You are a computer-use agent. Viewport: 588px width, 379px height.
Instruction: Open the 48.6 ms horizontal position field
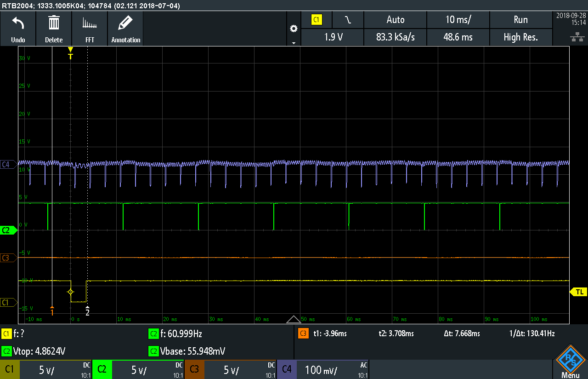point(458,37)
